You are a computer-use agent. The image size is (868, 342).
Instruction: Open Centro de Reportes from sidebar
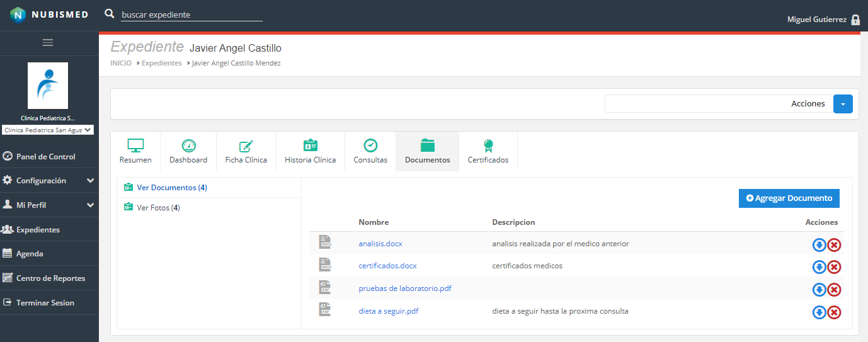49,278
